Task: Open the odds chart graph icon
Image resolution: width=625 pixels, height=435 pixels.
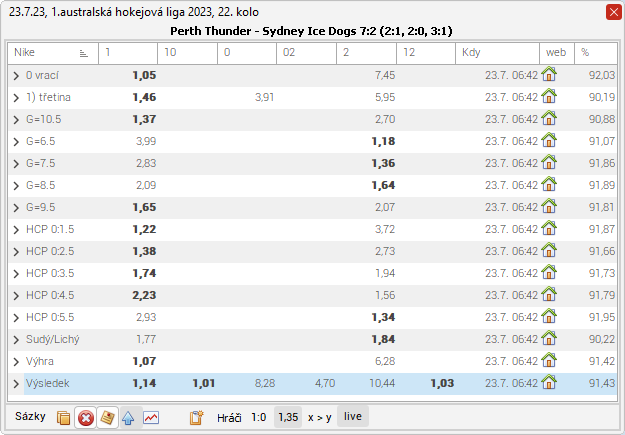Action: coord(151,417)
